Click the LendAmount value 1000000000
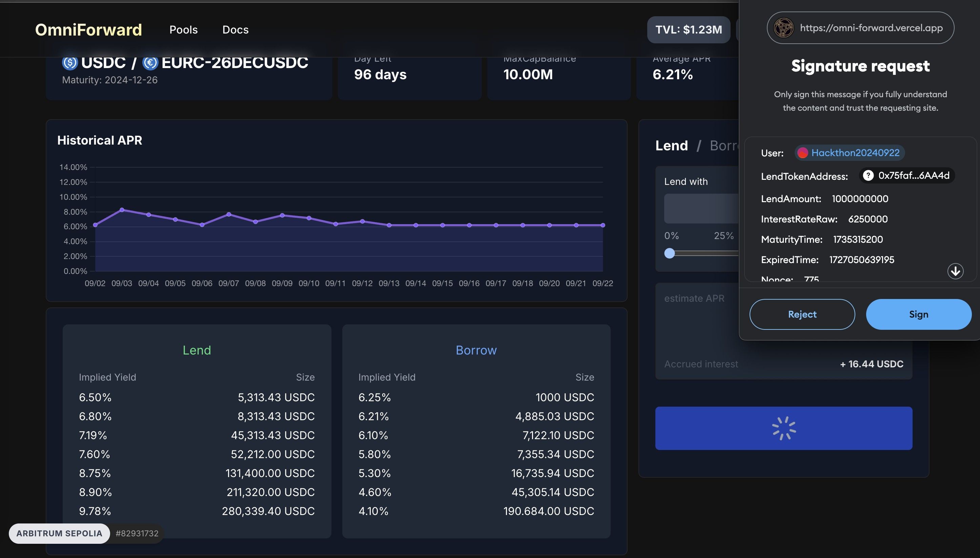 [860, 199]
